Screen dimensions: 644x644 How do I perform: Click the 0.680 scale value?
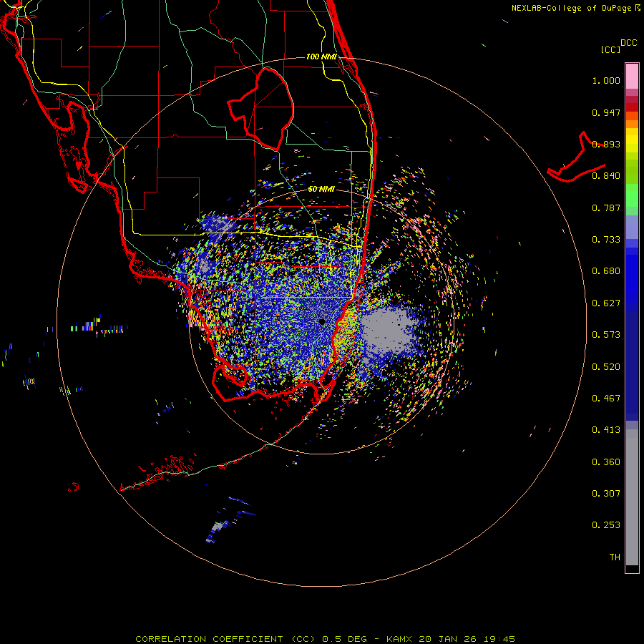[606, 271]
